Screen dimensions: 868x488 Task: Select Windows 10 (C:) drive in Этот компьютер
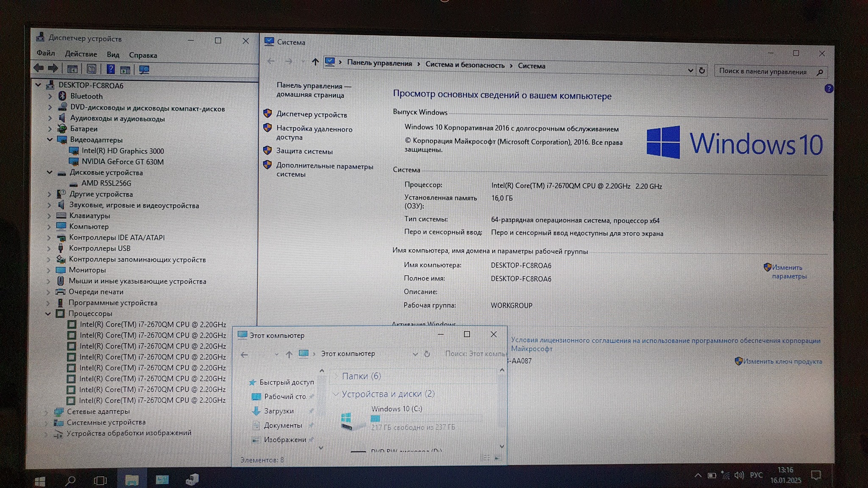pyautogui.click(x=396, y=409)
